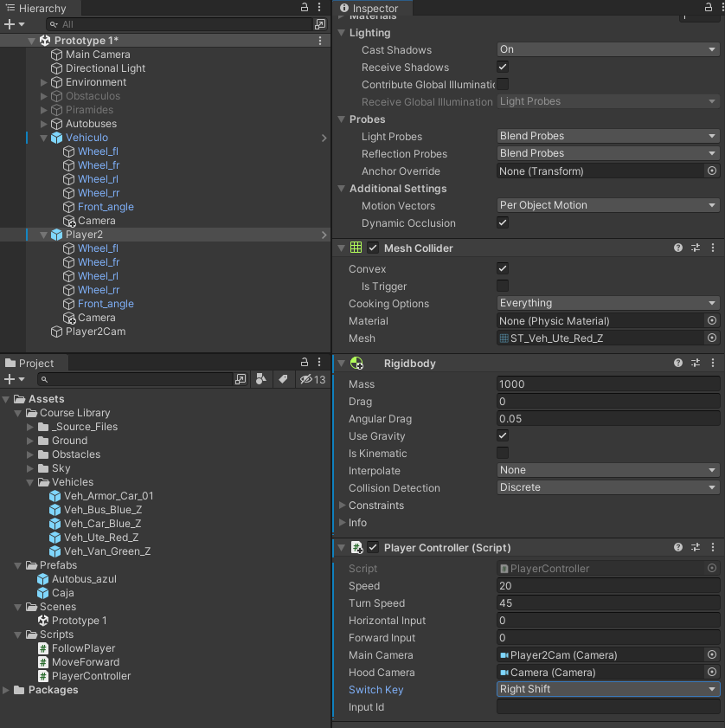The height and width of the screenshot is (728, 725).
Task: Toggle Is Trigger checkbox
Action: [503, 286]
